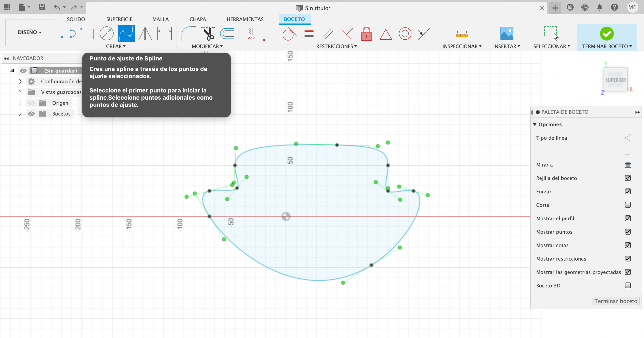The width and height of the screenshot is (644, 338).
Task: Expand the Bocetos tree node
Action: (20, 114)
